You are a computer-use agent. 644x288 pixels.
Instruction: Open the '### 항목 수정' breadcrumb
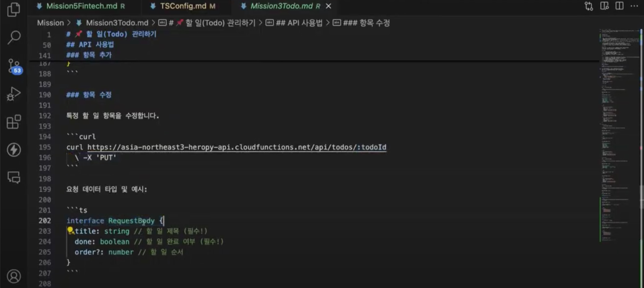click(x=361, y=23)
